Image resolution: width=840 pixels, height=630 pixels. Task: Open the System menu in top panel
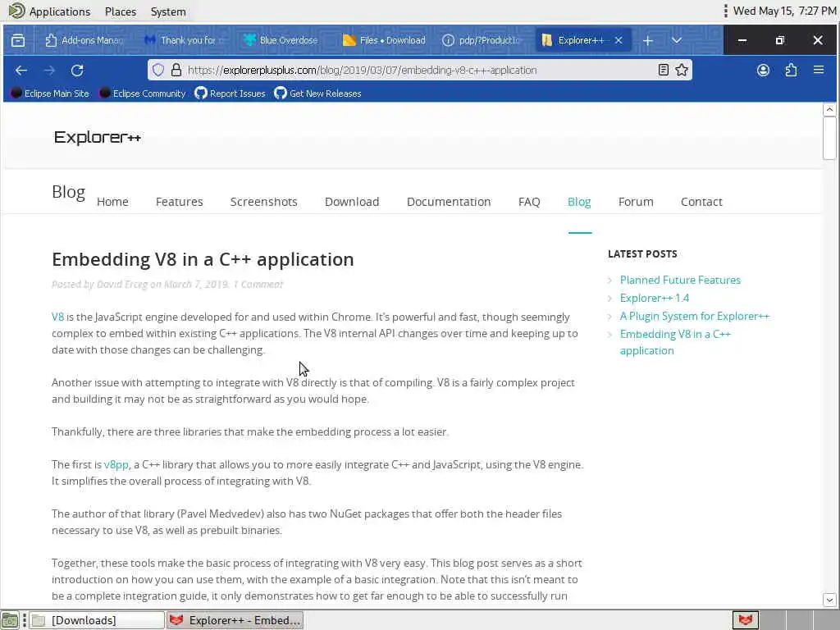tap(168, 11)
